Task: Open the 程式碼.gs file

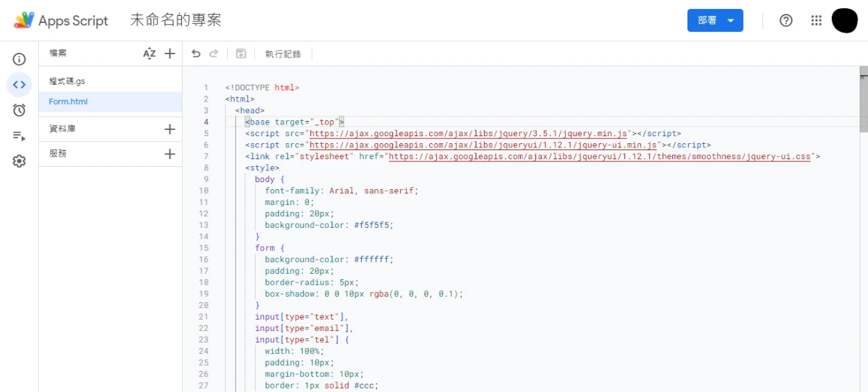Action: 67,81
